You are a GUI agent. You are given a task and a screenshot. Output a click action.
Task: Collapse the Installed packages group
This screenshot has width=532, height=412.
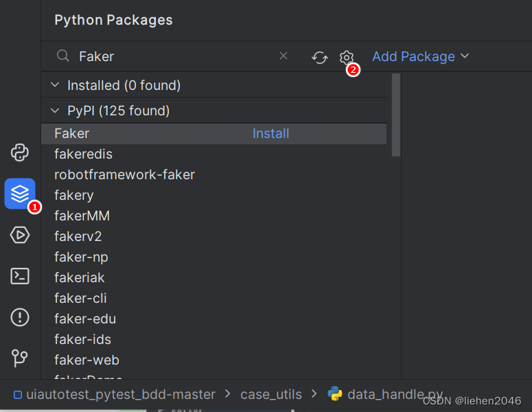click(55, 86)
